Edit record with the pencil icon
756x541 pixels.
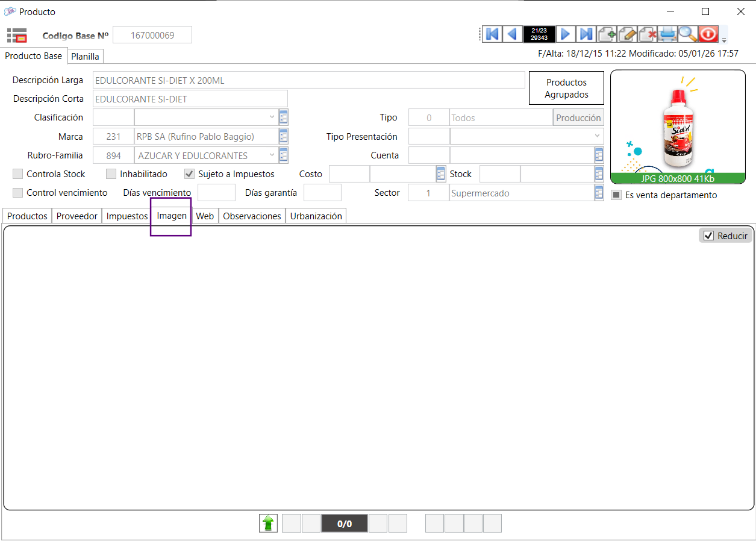click(627, 34)
